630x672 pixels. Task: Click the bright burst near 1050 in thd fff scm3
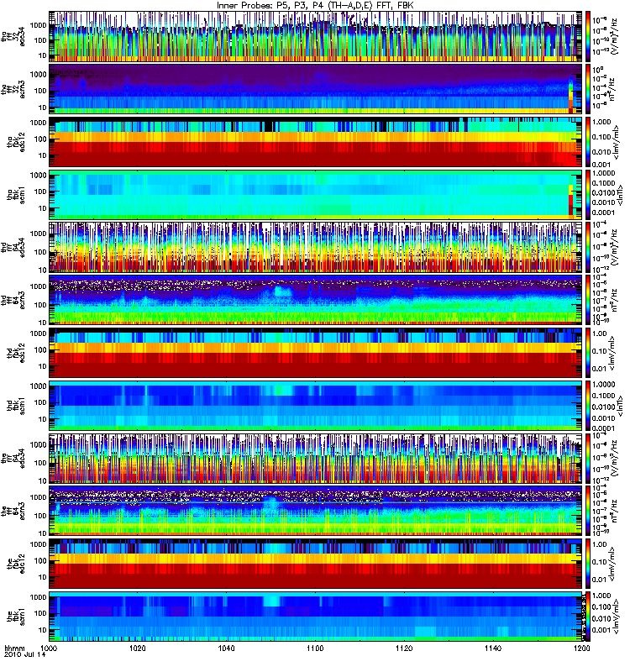pyautogui.click(x=282, y=292)
